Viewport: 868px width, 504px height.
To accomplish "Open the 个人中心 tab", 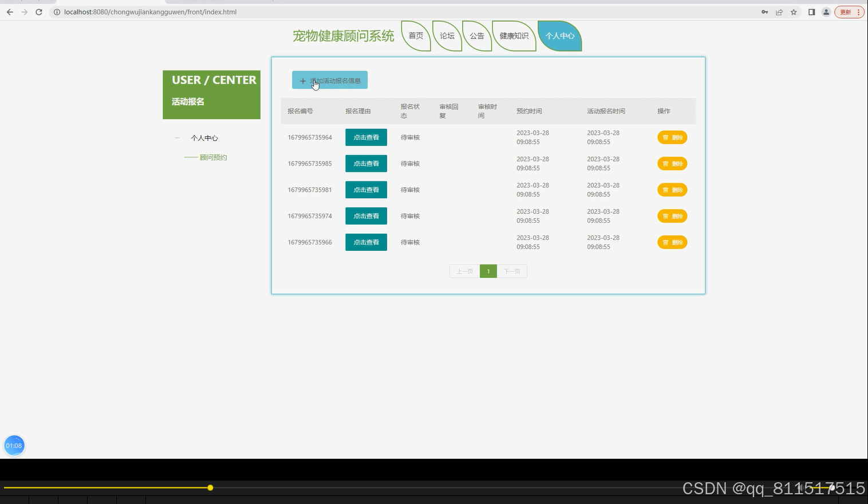I will tap(560, 36).
